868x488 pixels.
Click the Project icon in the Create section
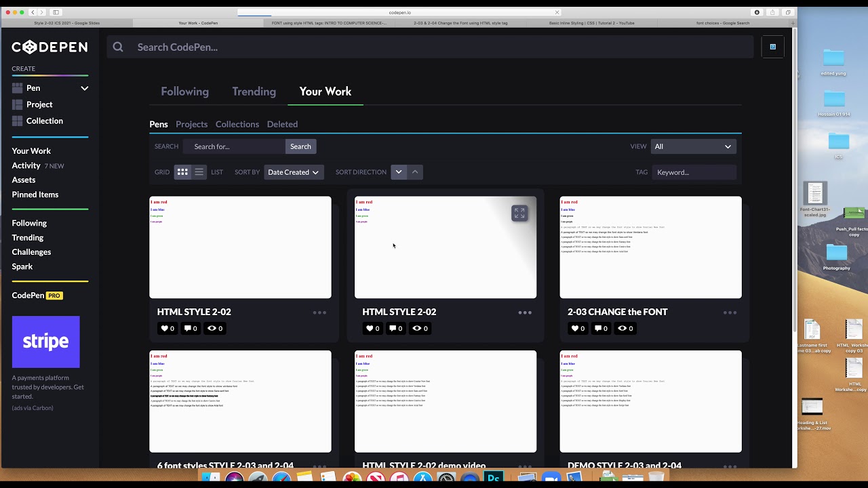[x=17, y=104]
